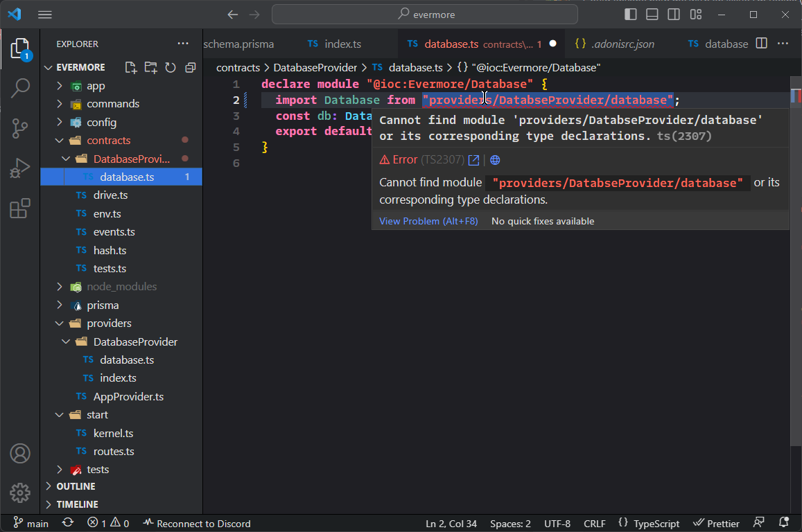Click the TypeScript language mode in status bar

[x=655, y=524]
